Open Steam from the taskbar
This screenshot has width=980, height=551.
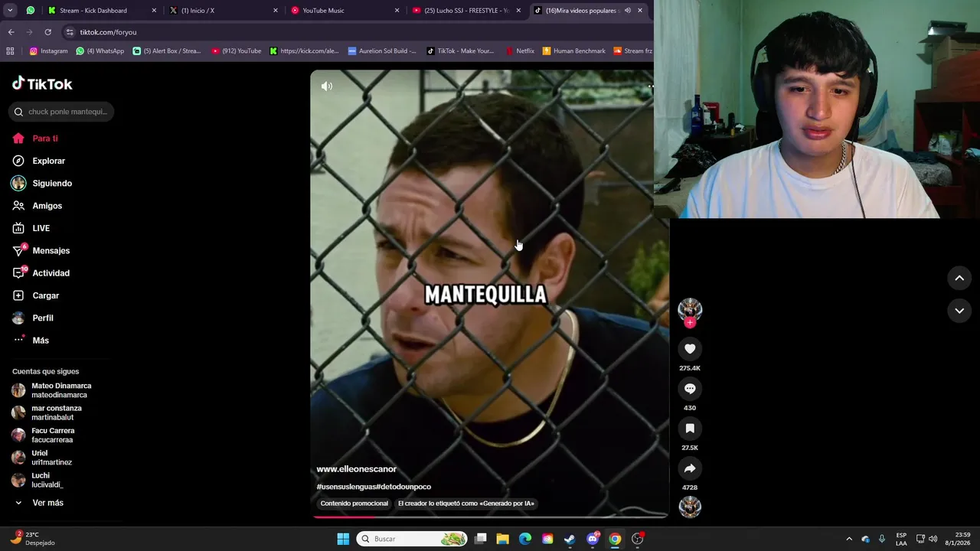click(570, 539)
